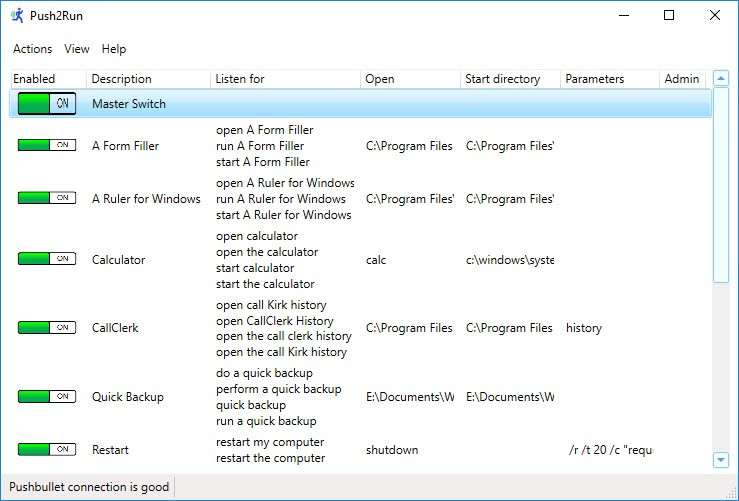Click 'open A Form Filler' phrase
The height and width of the screenshot is (501, 739).
[264, 130]
